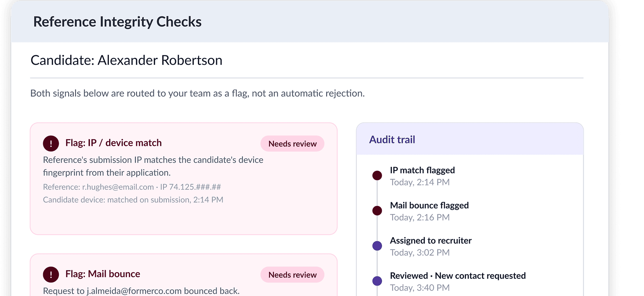Image resolution: width=644 pixels, height=296 pixels.
Task: Click the reference line with r.hughes@email.com
Action: point(132,187)
